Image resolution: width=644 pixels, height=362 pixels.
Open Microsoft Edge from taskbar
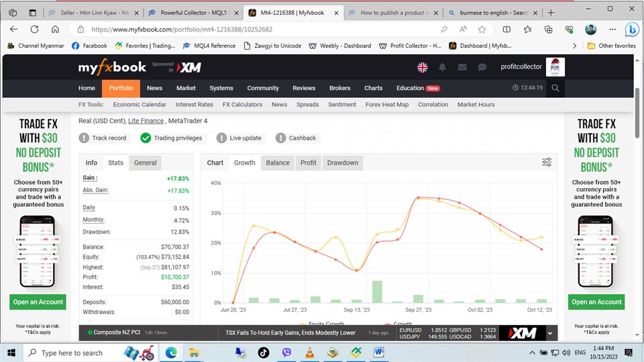[x=171, y=353]
